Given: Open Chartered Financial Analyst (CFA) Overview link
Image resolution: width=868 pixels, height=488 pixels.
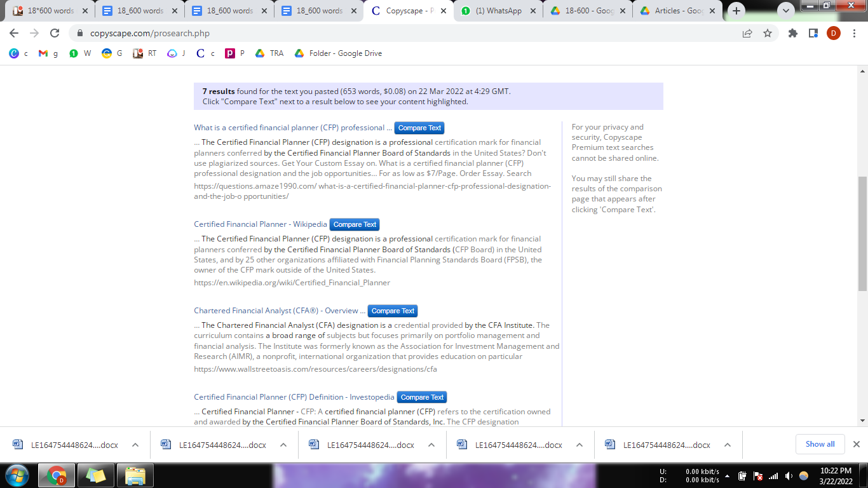Looking at the screenshot, I should tap(280, 311).
